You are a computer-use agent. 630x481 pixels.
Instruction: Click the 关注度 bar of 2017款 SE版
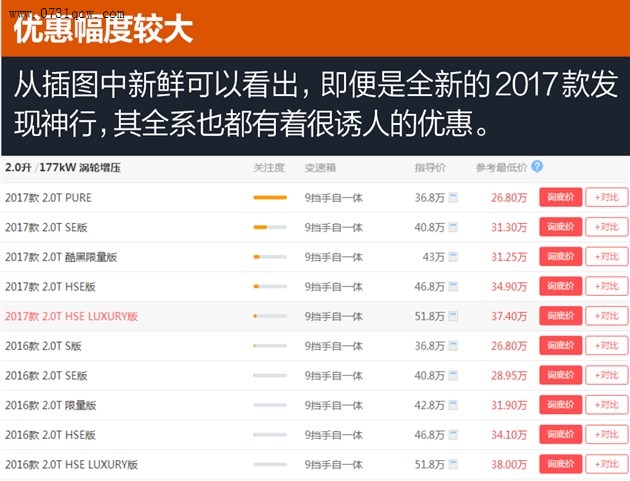tap(270, 227)
